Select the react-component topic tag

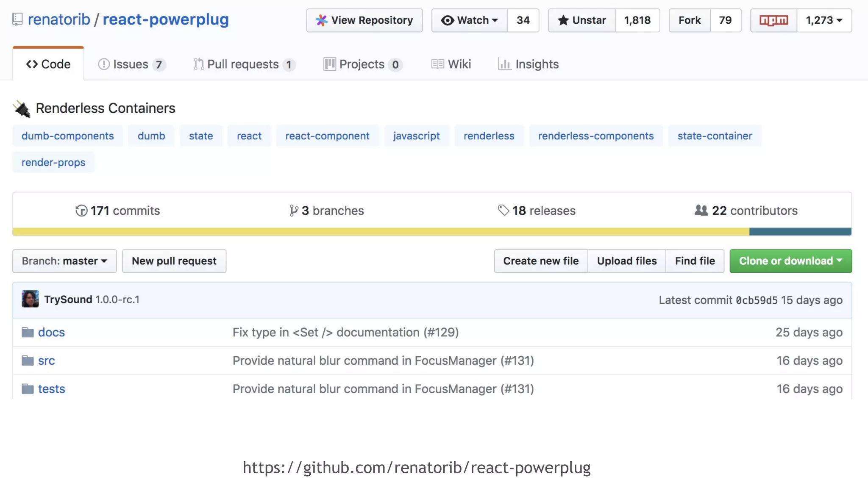327,136
